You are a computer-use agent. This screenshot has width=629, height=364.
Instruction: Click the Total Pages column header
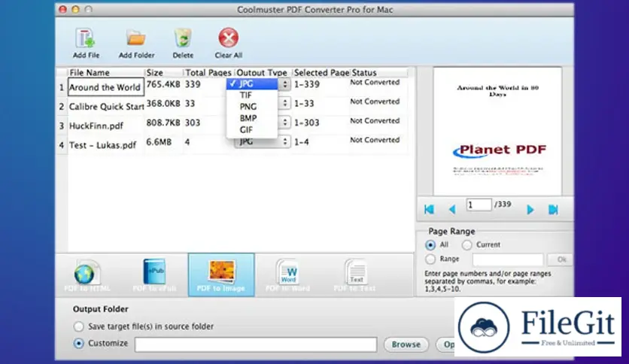pyautogui.click(x=208, y=72)
